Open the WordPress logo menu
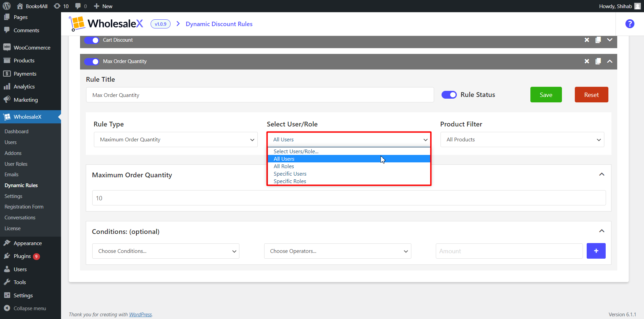The width and height of the screenshot is (644, 319). coord(6,6)
